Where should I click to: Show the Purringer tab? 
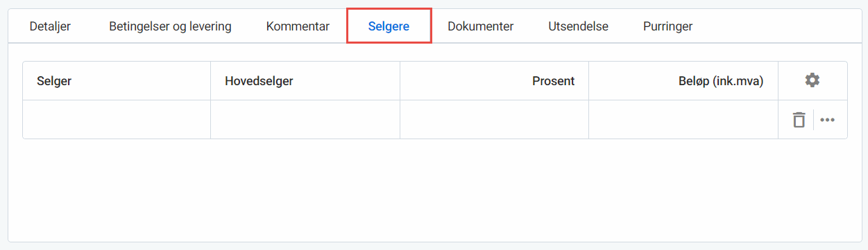tap(667, 26)
